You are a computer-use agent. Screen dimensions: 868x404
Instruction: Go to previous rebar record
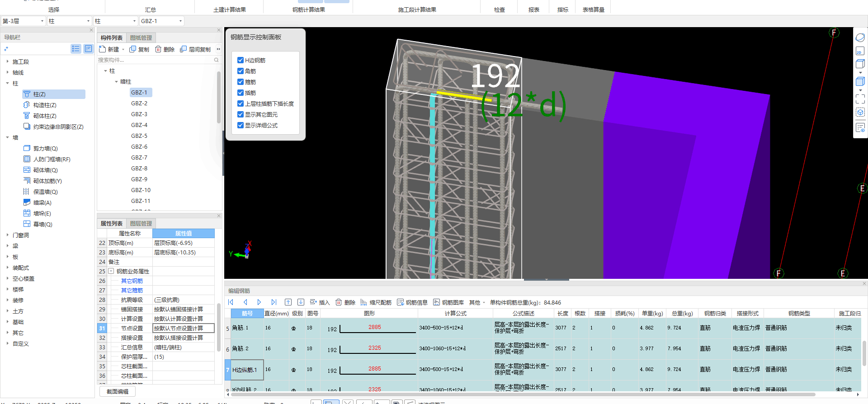coord(245,302)
